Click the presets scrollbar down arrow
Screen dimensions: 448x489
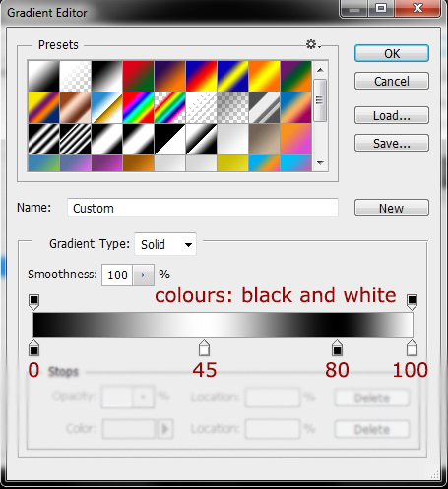(x=320, y=162)
